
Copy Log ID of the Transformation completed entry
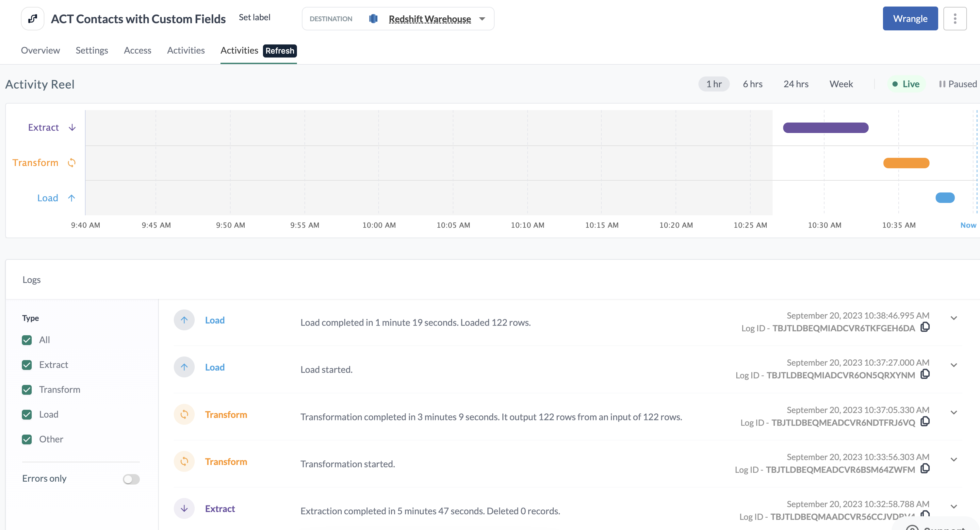click(925, 422)
